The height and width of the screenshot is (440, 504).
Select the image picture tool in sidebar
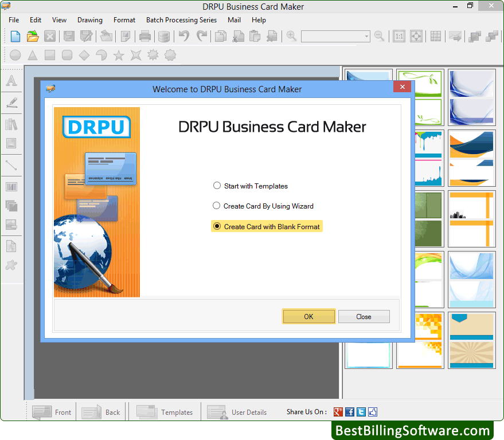pyautogui.click(x=11, y=143)
